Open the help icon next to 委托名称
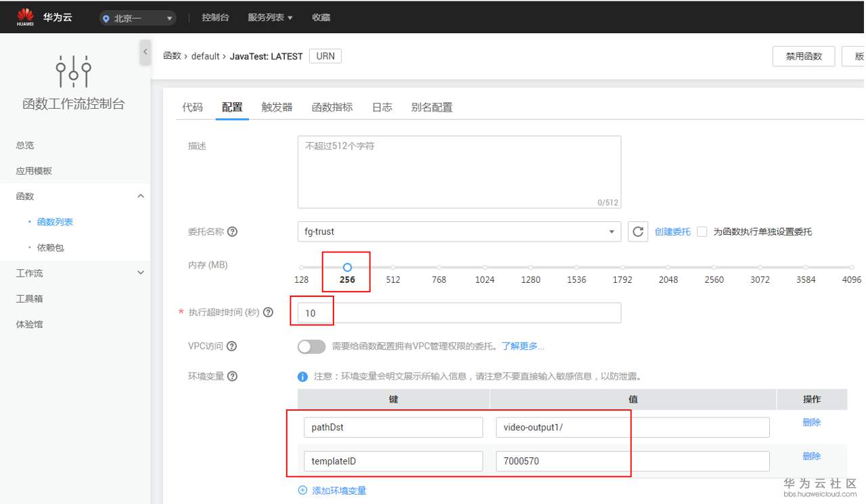Image resolution: width=866 pixels, height=504 pixels. point(232,231)
